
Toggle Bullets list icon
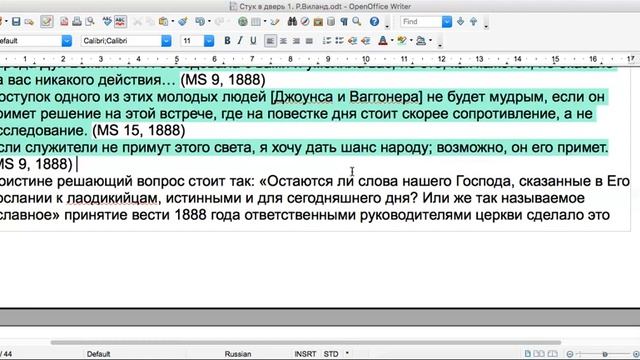(x=340, y=41)
